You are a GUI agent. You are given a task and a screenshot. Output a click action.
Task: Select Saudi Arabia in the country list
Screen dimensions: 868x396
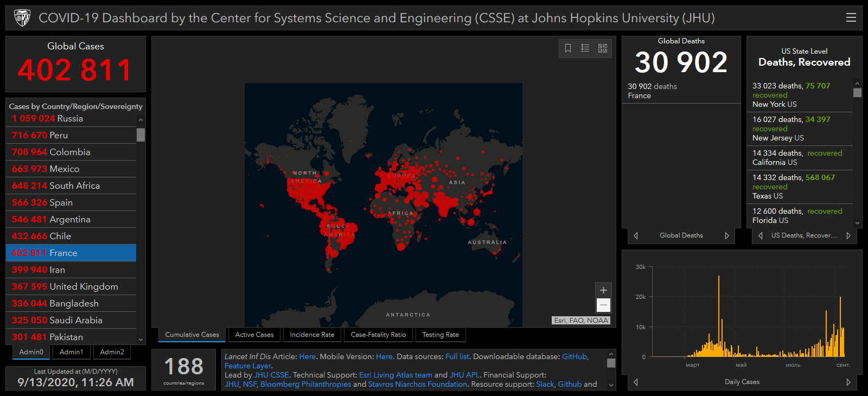pos(71,320)
